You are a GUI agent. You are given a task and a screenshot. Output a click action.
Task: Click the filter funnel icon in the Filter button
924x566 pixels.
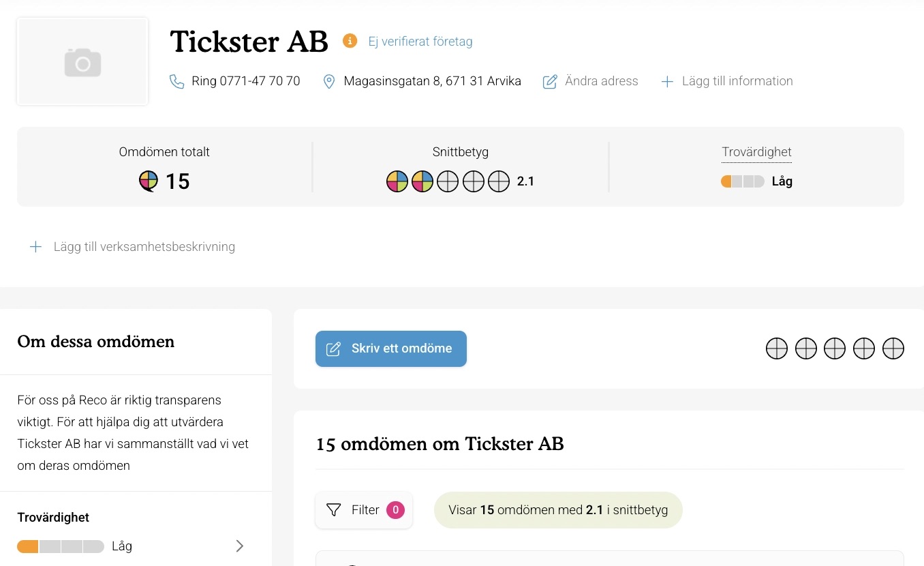pyautogui.click(x=334, y=509)
